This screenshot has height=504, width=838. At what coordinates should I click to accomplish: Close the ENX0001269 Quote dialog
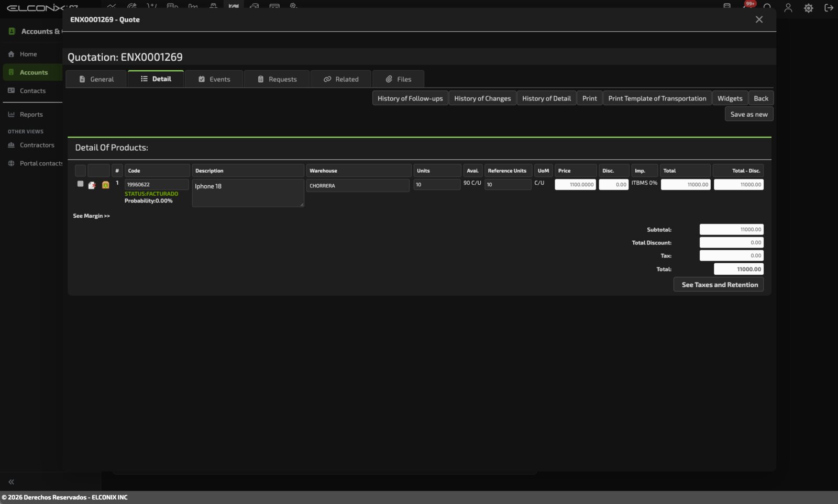759,19
